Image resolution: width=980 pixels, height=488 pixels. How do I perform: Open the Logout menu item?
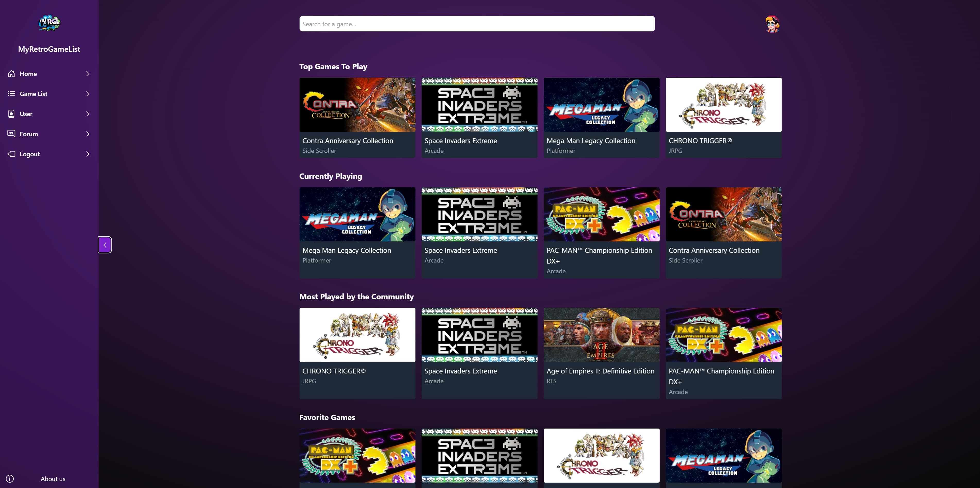tap(30, 154)
